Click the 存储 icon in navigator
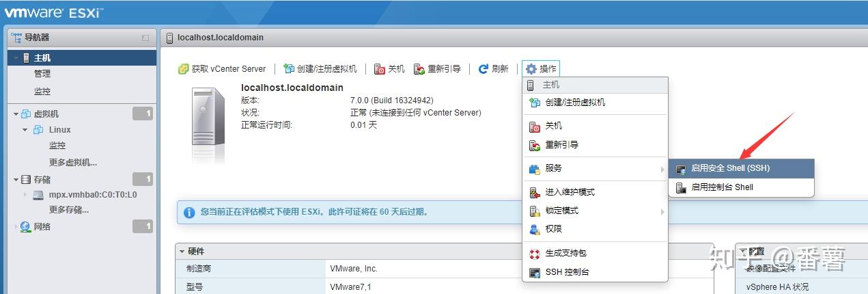The image size is (868, 294). coord(26,180)
